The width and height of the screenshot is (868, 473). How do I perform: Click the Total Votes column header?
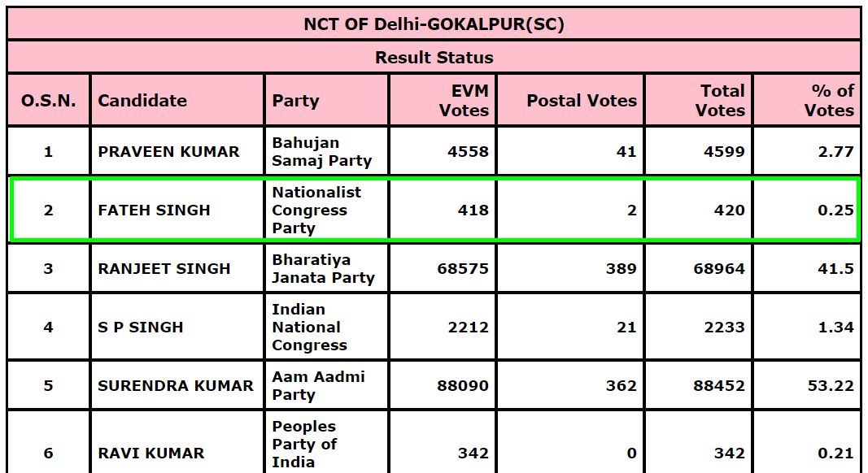(720, 101)
